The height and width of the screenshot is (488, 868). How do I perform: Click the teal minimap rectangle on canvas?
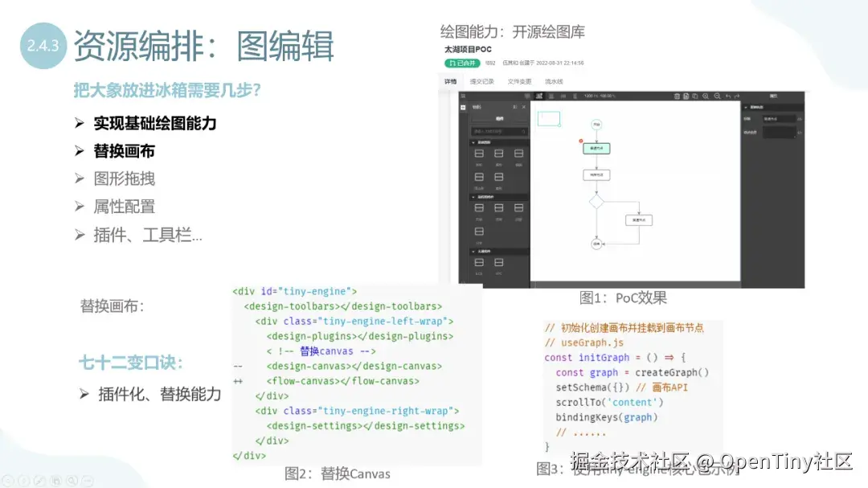point(549,118)
